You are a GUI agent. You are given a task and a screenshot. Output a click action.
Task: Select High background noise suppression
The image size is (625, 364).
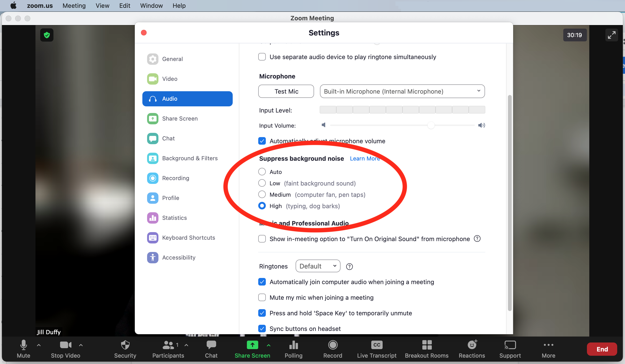point(262,206)
